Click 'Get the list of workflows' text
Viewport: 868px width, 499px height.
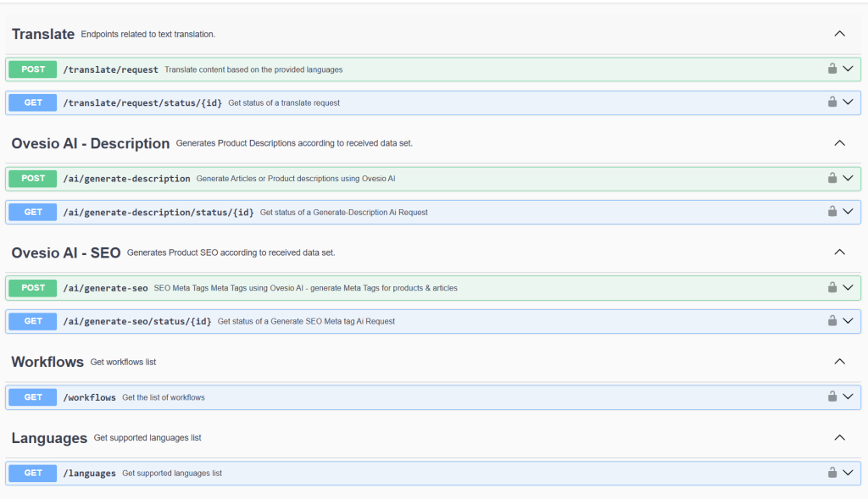pos(164,398)
